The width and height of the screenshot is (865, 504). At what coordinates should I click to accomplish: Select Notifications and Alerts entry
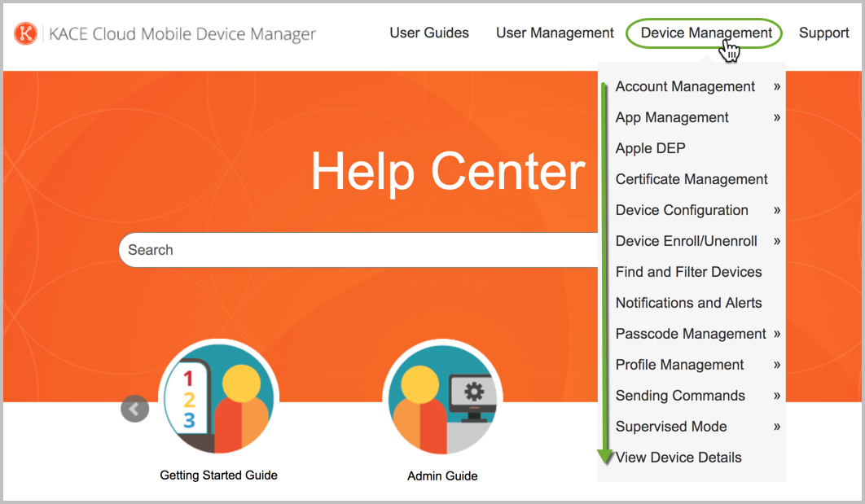click(x=688, y=303)
